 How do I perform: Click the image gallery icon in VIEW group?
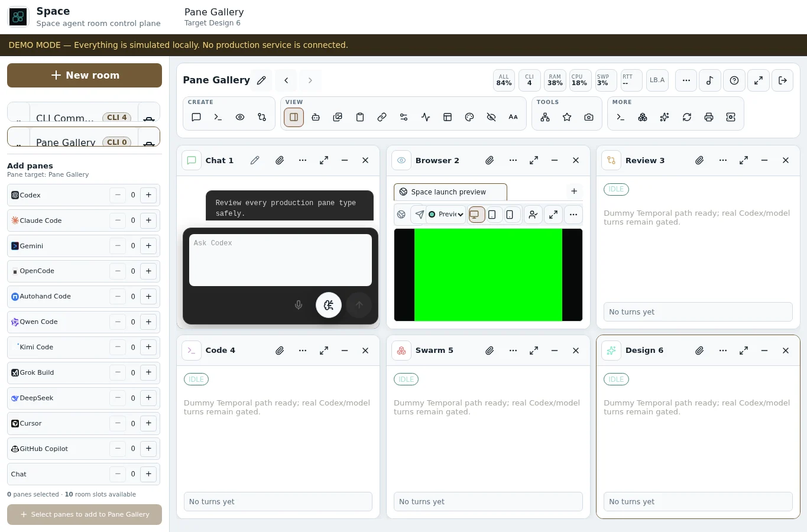pos(338,117)
